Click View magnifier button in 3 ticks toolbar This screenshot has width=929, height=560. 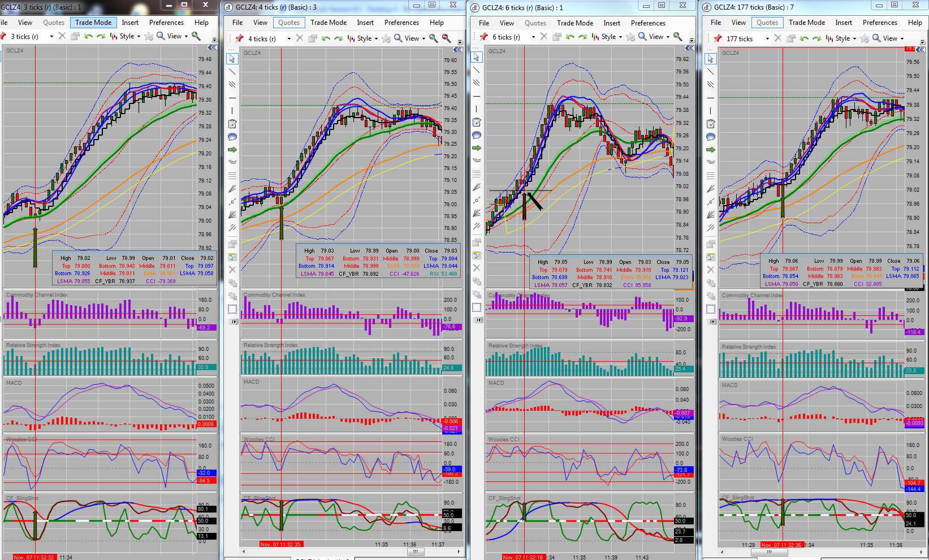point(169,36)
